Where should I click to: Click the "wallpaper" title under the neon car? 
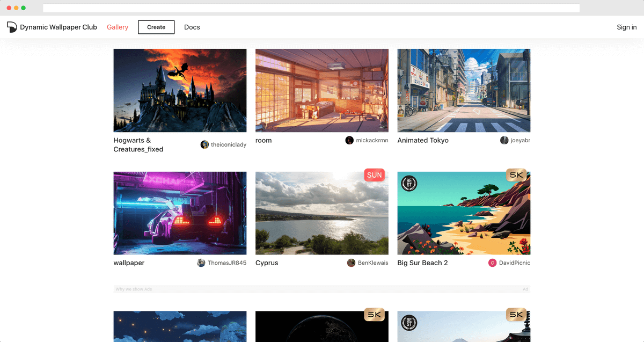(x=129, y=263)
